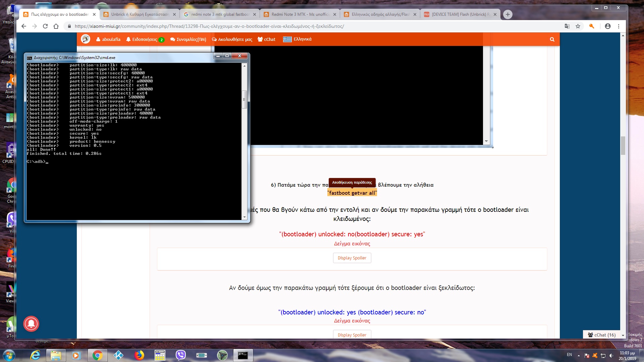Click the cmd window vertical scrollbar thumb
The image size is (644, 362).
pos(244,99)
